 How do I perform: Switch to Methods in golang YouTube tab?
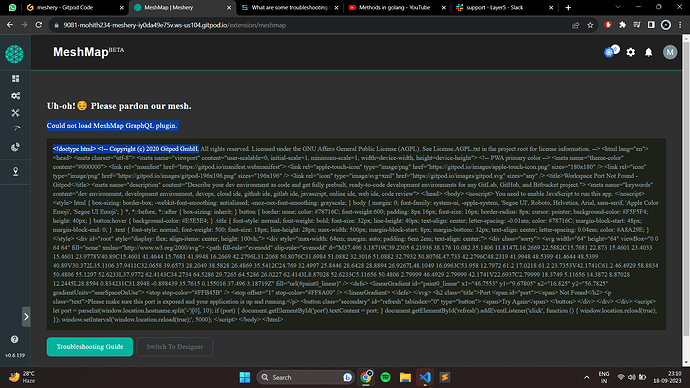pyautogui.click(x=396, y=7)
